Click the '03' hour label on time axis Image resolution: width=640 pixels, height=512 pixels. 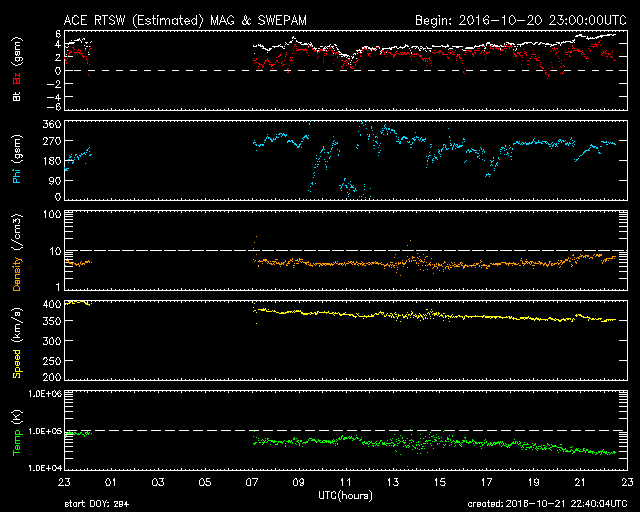pyautogui.click(x=158, y=483)
